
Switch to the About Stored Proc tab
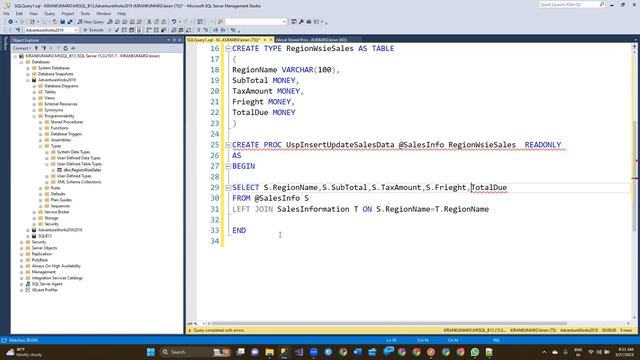click(311, 40)
